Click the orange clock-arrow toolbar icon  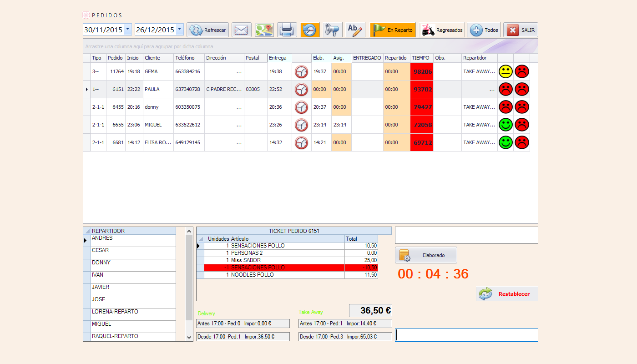[310, 30]
